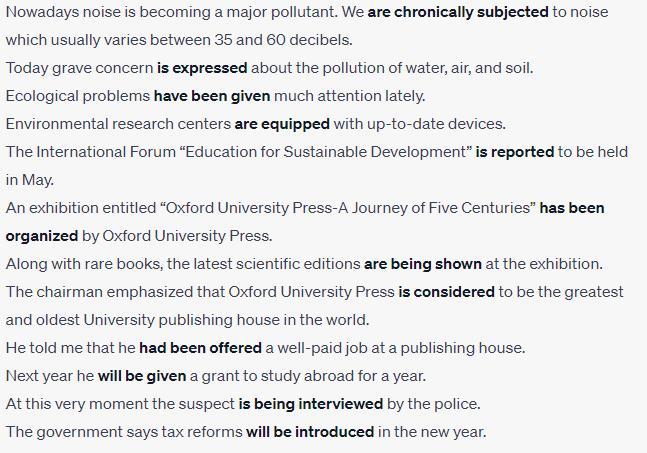Click bold text "is reported"

515,152
